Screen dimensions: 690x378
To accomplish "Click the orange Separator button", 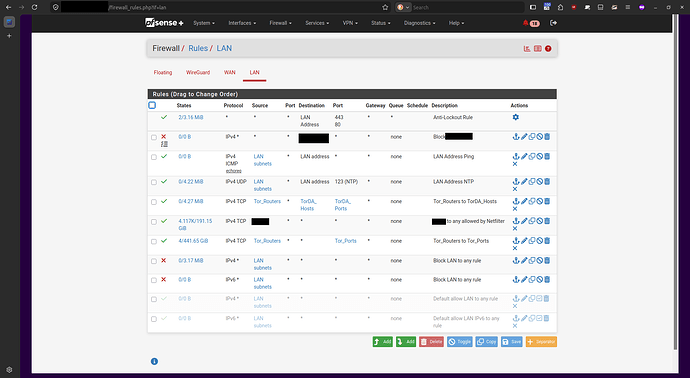I will pyautogui.click(x=541, y=341).
